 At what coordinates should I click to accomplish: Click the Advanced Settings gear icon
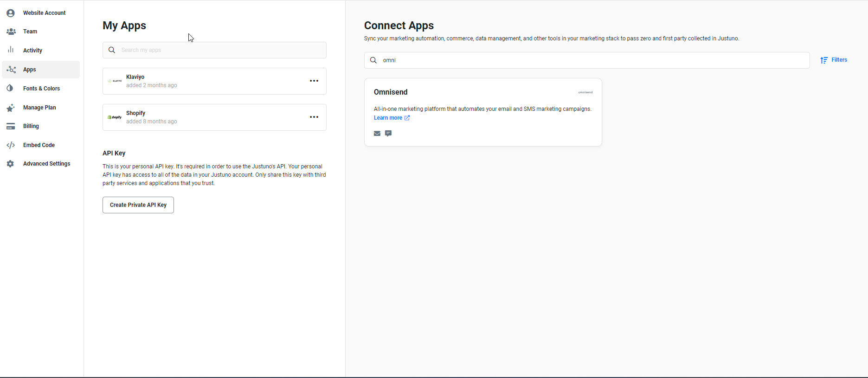pos(11,164)
